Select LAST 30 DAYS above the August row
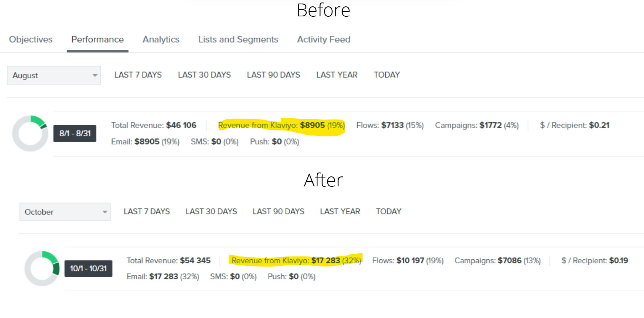644x318 pixels. (204, 75)
